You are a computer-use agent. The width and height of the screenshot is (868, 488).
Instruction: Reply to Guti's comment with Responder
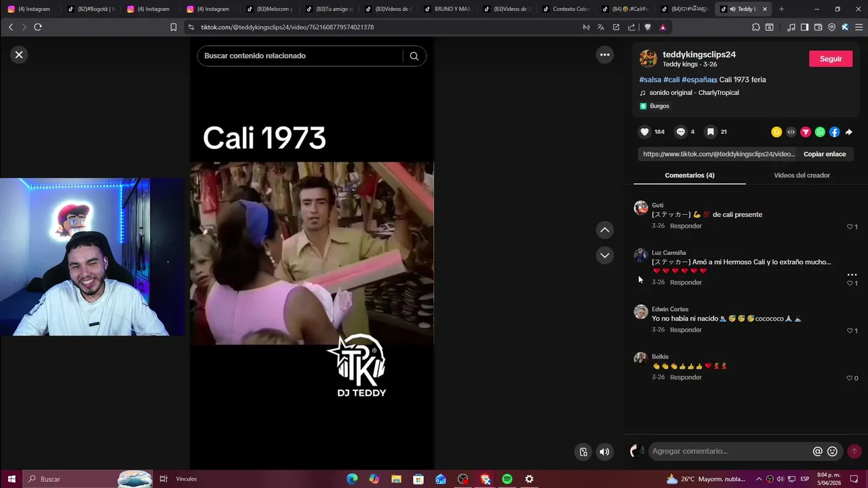(686, 226)
